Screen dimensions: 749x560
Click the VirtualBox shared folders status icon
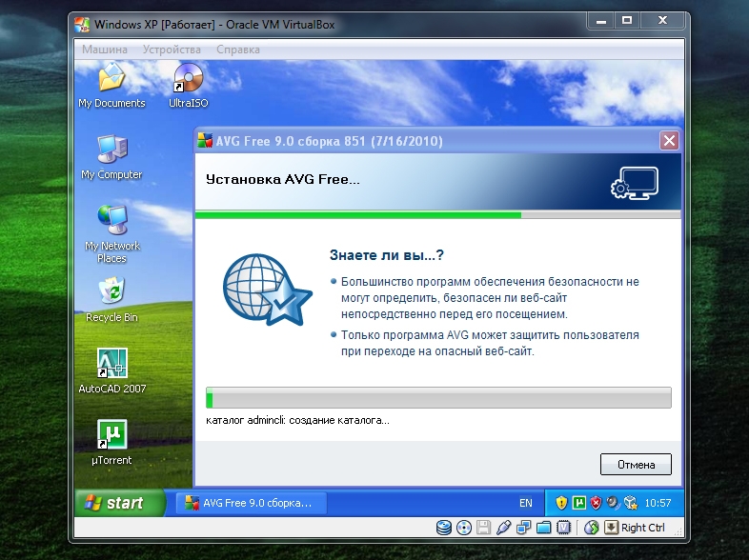544,528
